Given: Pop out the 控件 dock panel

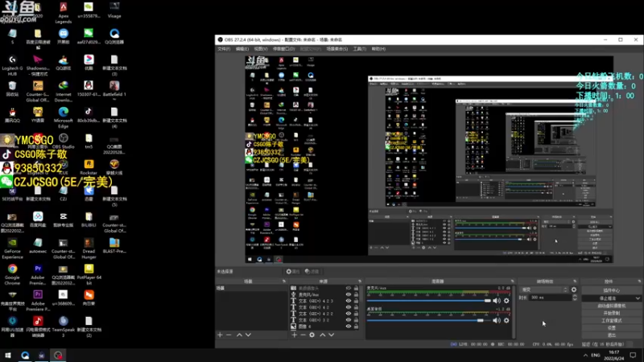Looking at the screenshot, I should [639, 282].
